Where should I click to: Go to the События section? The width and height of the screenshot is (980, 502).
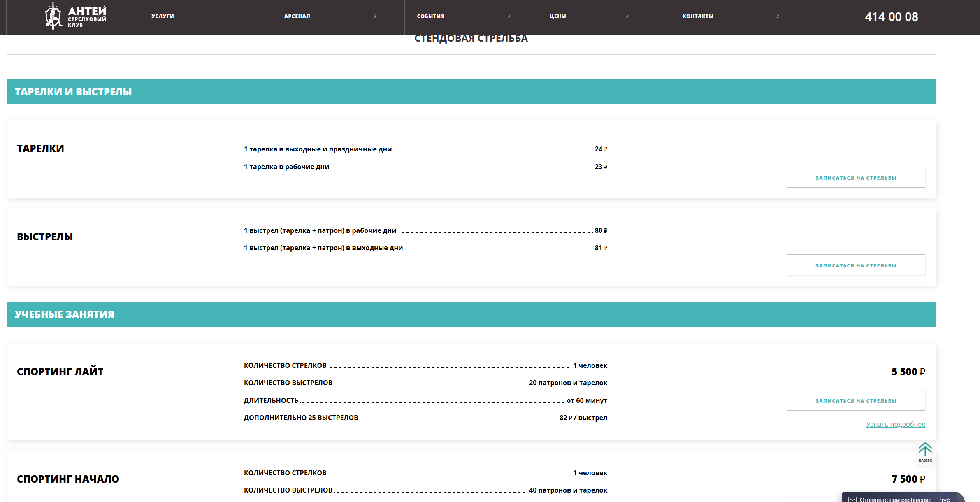tap(430, 16)
